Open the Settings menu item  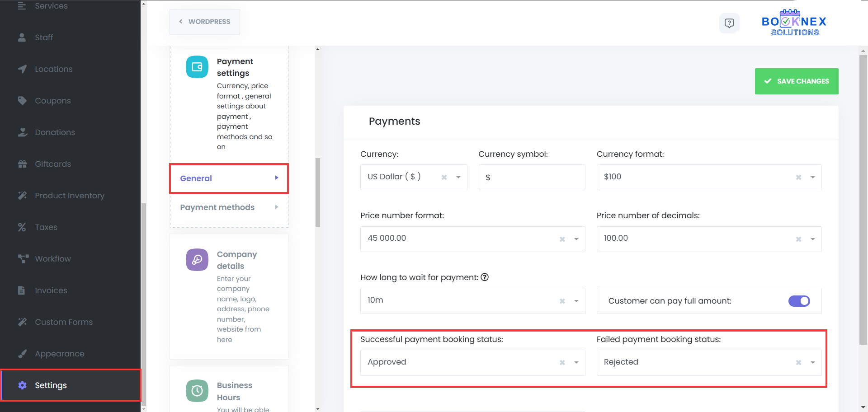point(51,385)
